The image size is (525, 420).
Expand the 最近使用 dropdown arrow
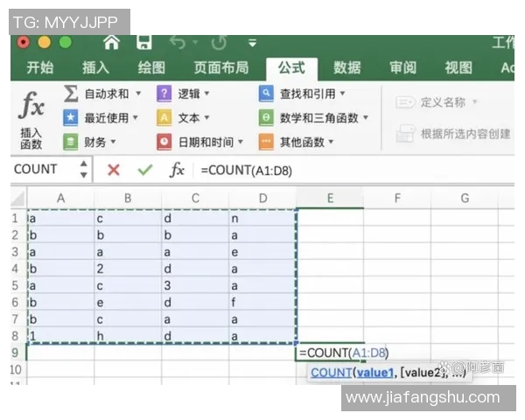click(136, 117)
